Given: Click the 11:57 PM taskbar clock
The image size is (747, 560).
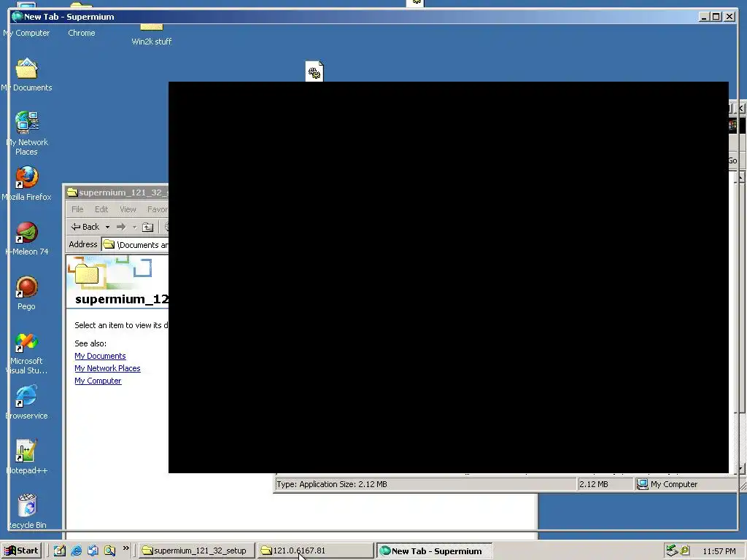Looking at the screenshot, I should click(719, 551).
